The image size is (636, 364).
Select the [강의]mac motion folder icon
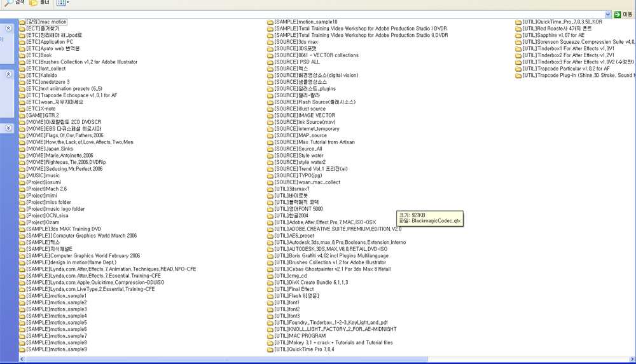(22, 22)
